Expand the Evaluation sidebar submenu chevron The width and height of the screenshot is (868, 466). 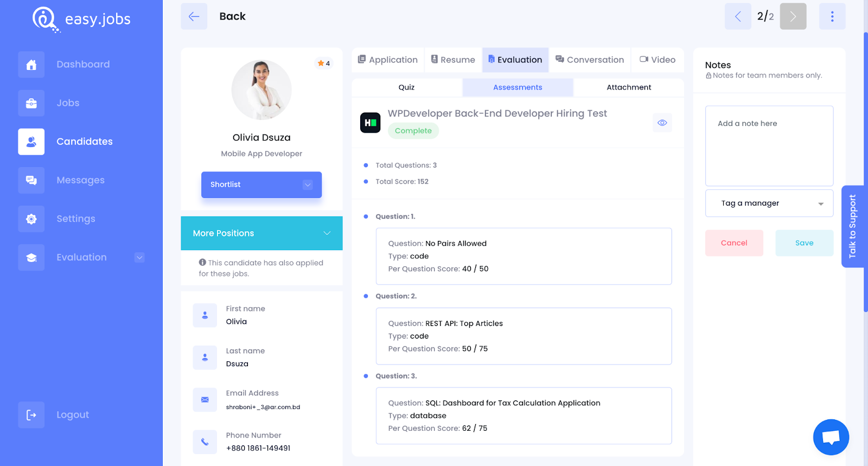coord(139,258)
